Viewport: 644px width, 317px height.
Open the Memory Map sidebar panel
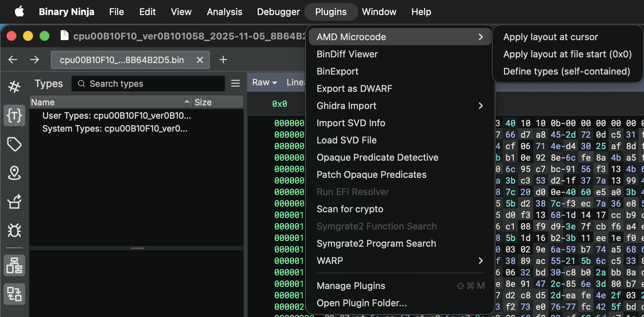coord(14,173)
